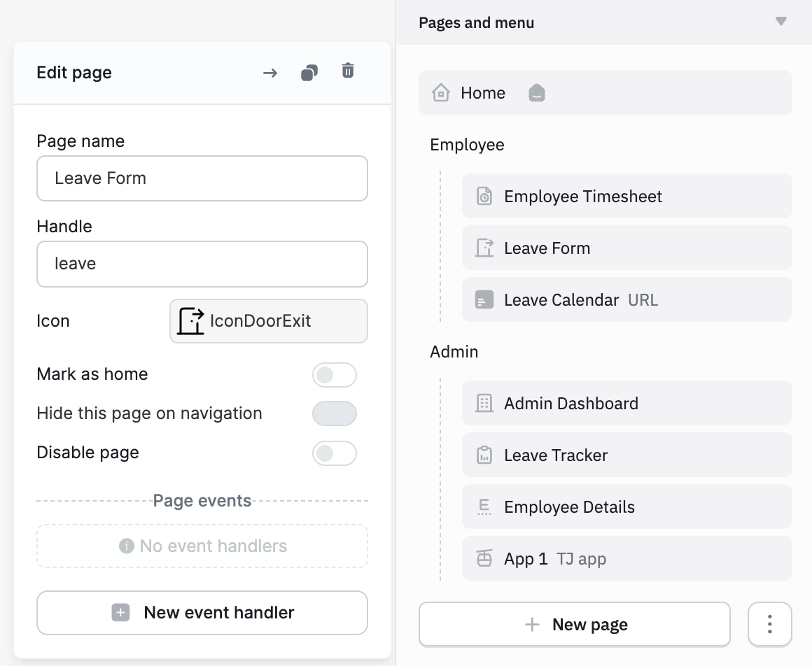This screenshot has width=812, height=666.
Task: Click the Leave Tracker clipboard icon
Action: point(484,455)
